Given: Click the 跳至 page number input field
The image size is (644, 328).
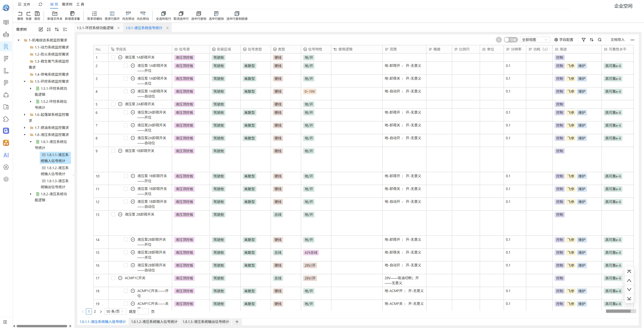Looking at the screenshot, I should 143,311.
